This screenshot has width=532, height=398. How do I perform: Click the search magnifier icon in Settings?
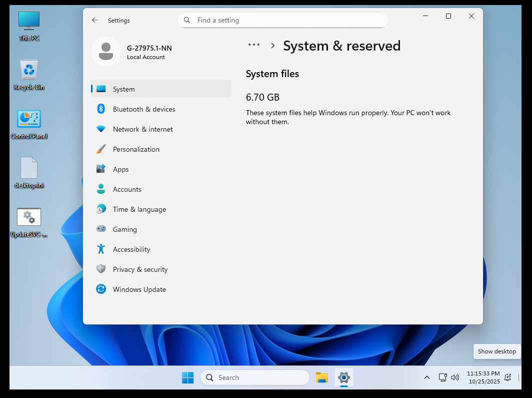tap(187, 20)
